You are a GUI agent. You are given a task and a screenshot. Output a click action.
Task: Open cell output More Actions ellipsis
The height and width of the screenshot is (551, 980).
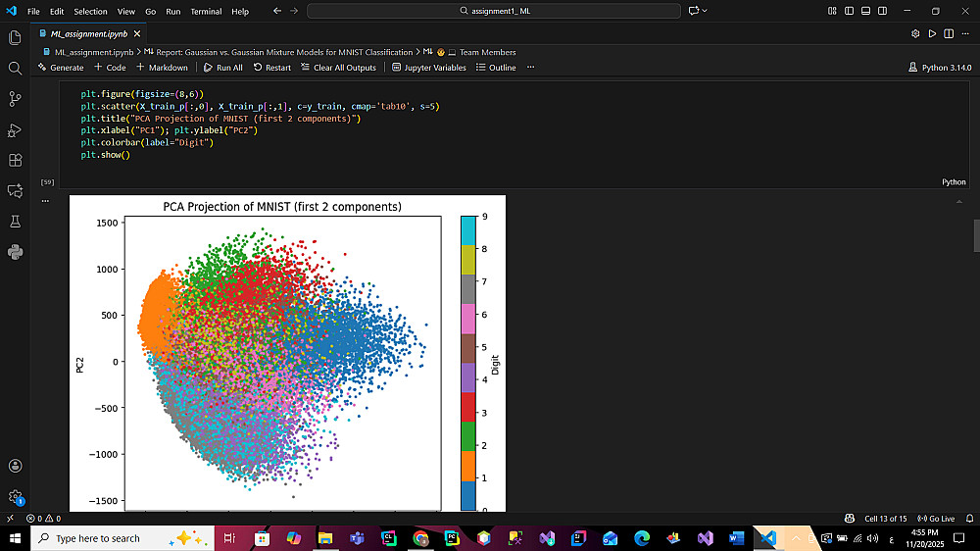[45, 201]
